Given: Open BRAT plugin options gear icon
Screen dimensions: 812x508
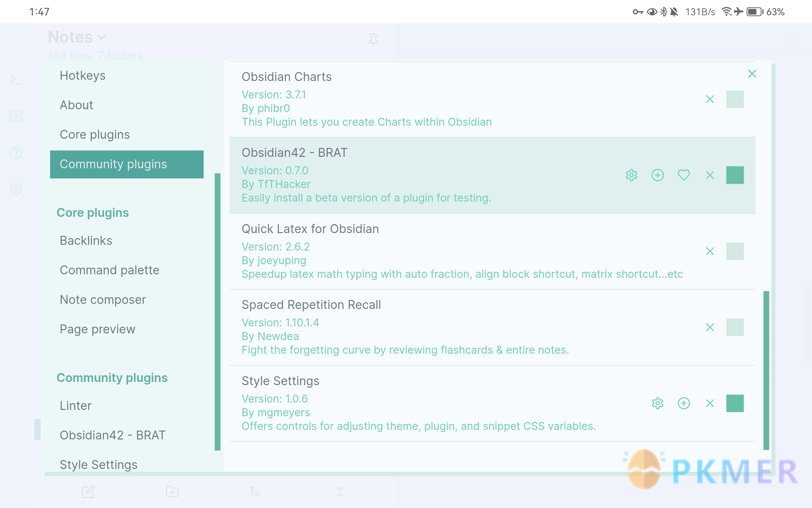Looking at the screenshot, I should [x=631, y=175].
